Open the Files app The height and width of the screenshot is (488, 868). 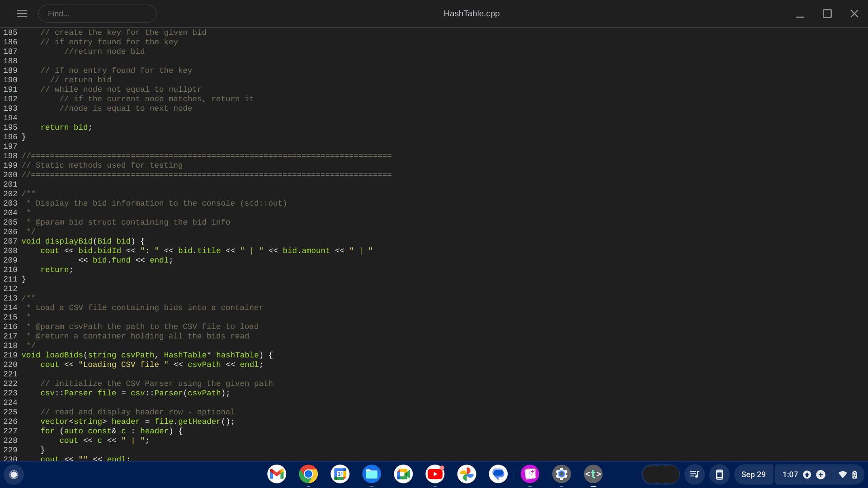(x=372, y=474)
